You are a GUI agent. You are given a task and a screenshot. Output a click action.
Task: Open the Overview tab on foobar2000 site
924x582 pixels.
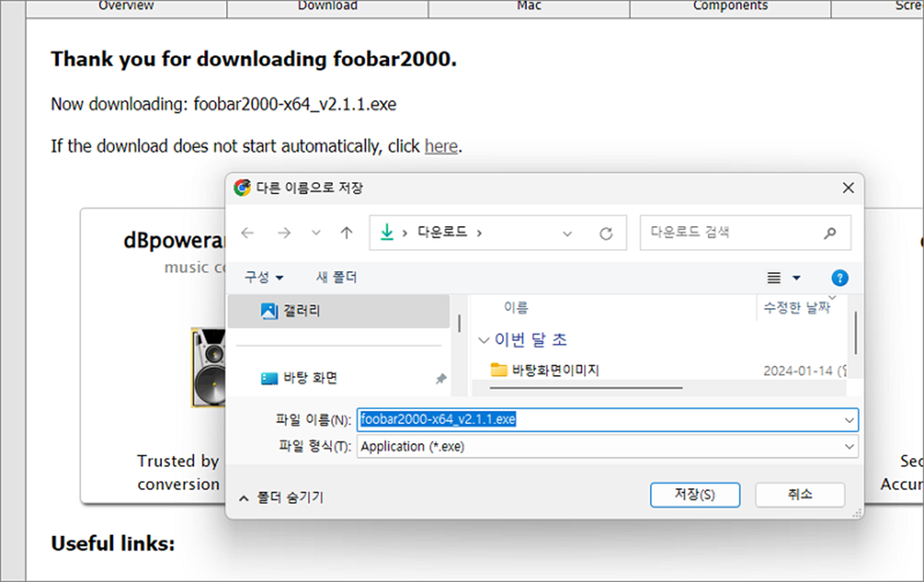point(126,6)
